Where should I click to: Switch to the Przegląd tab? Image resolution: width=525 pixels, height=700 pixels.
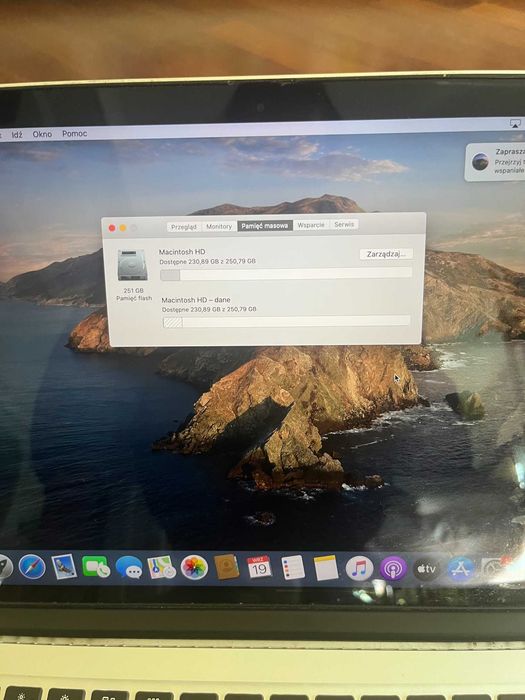click(184, 227)
